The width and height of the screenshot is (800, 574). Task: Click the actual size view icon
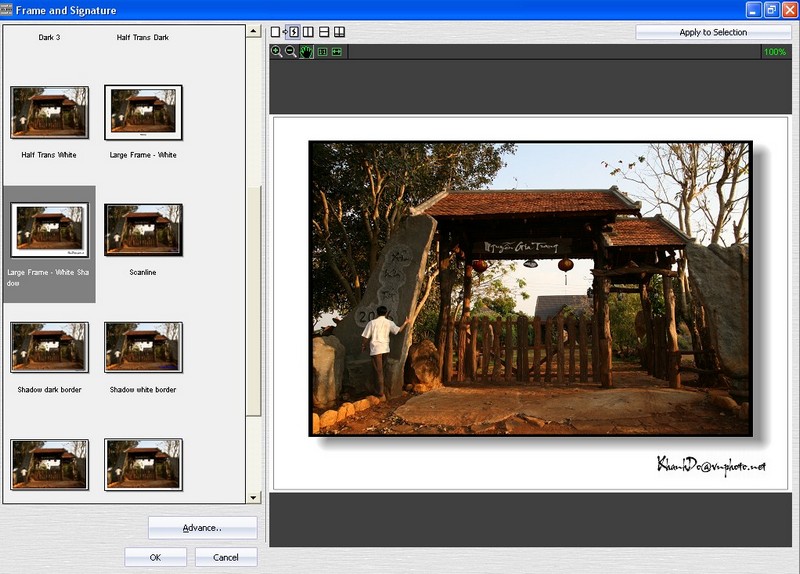tap(322, 51)
